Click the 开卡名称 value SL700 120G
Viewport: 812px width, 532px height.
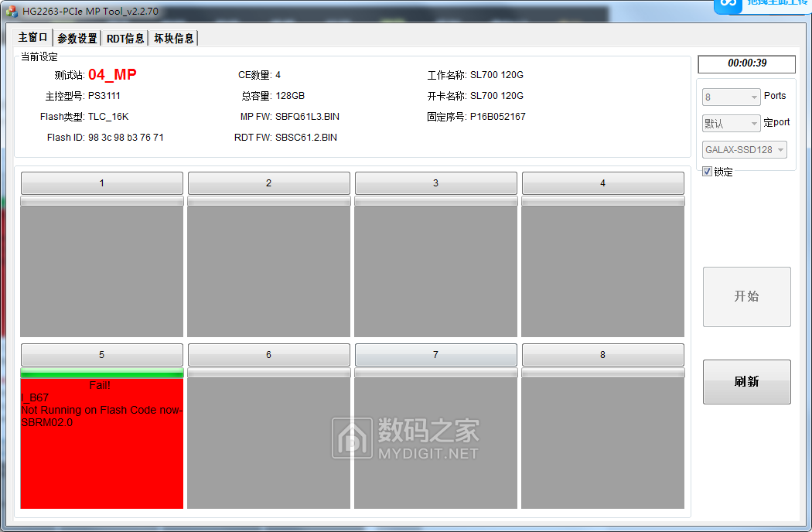tap(496, 96)
